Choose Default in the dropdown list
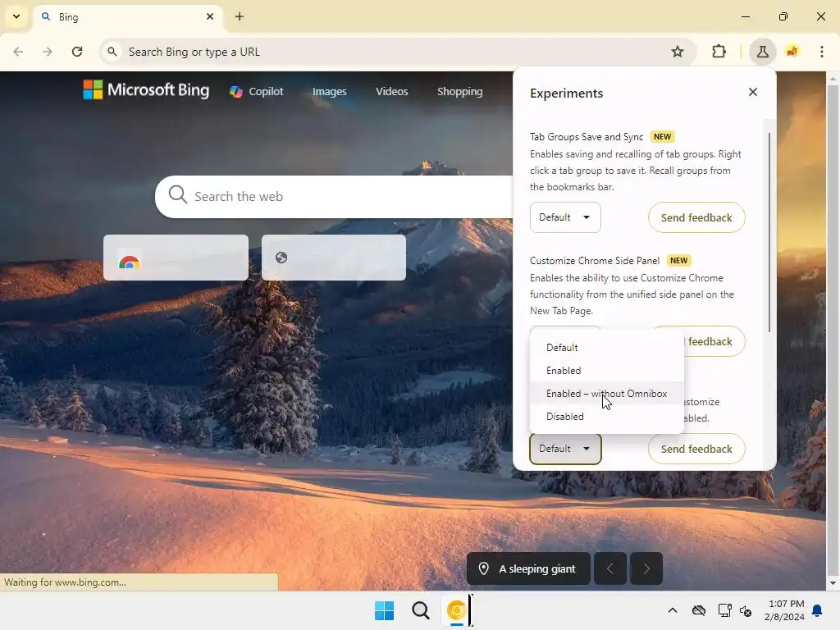Viewport: 840px width, 630px height. click(606, 348)
